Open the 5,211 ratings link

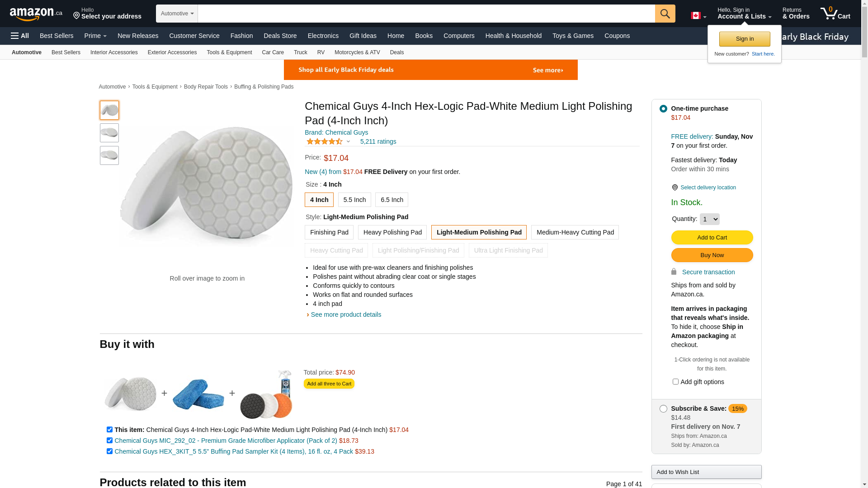point(378,141)
